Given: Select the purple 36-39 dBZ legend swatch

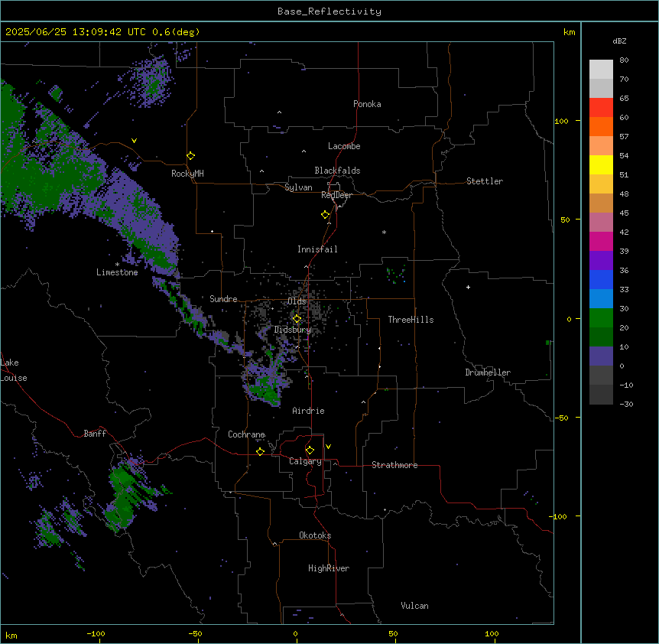Looking at the screenshot, I should pos(601,261).
